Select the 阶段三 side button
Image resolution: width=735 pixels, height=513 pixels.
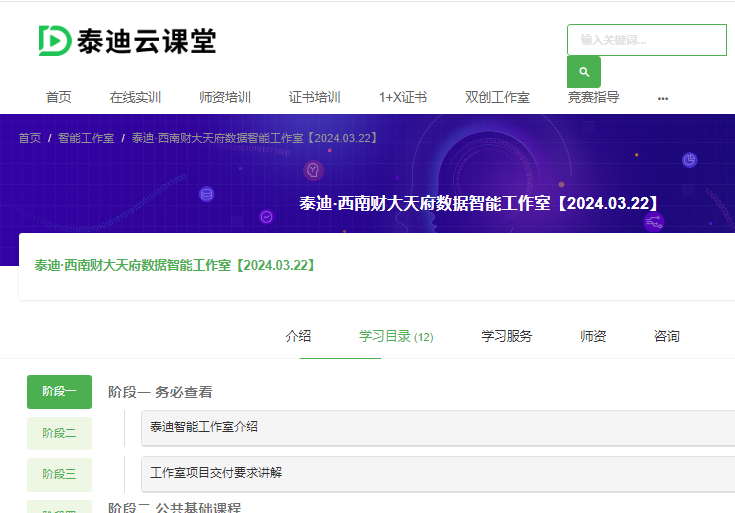point(60,475)
